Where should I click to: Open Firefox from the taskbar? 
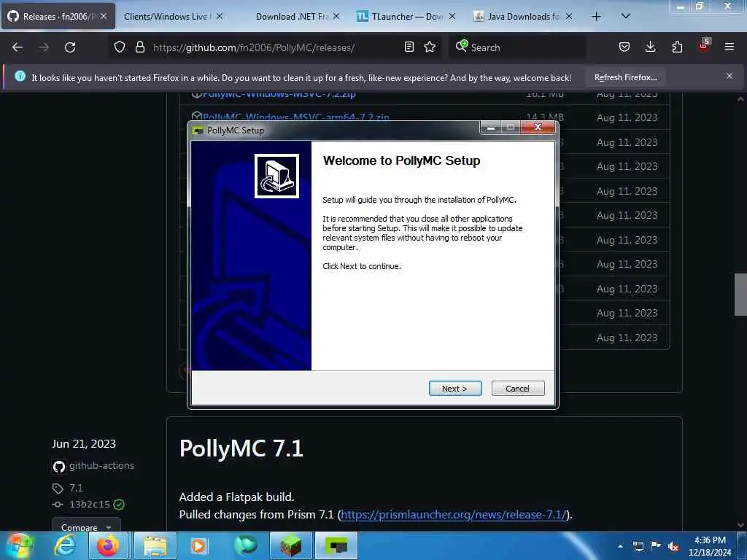click(x=108, y=545)
